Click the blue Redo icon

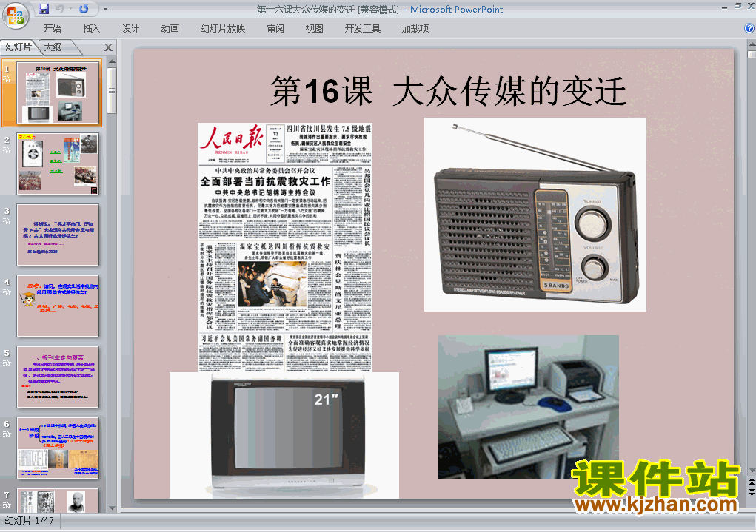tap(84, 9)
